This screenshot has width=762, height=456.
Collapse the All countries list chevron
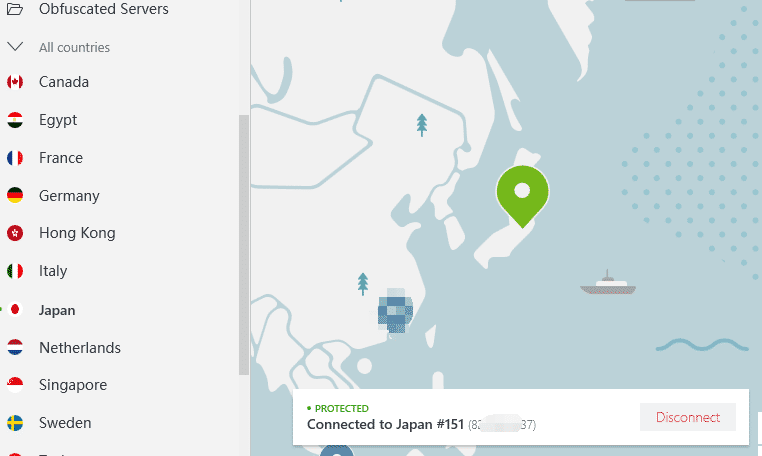[x=15, y=47]
